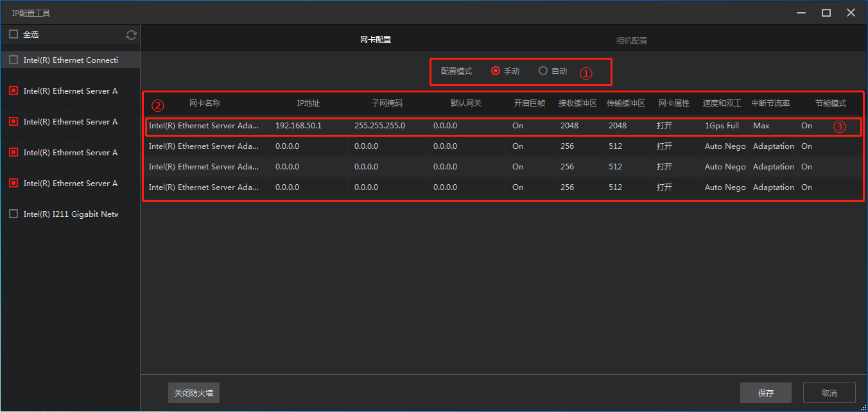Edit the 192.168.50.1 IP address cell

pyautogui.click(x=299, y=126)
